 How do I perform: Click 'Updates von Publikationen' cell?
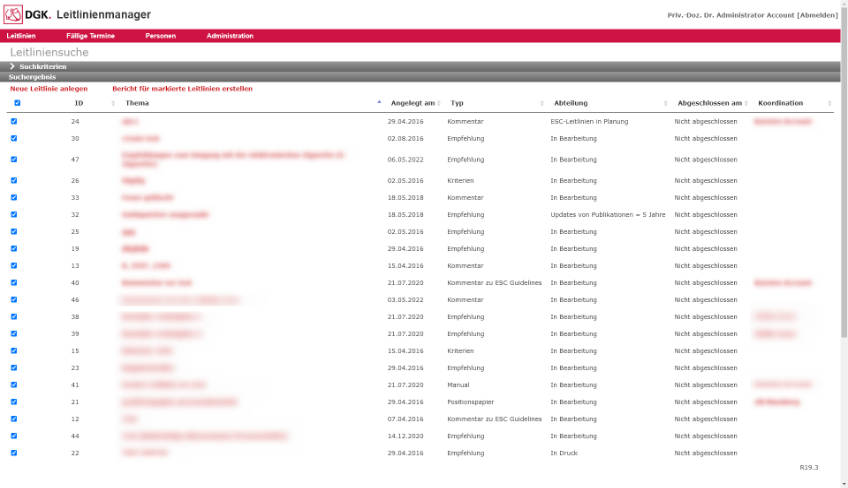pos(608,215)
